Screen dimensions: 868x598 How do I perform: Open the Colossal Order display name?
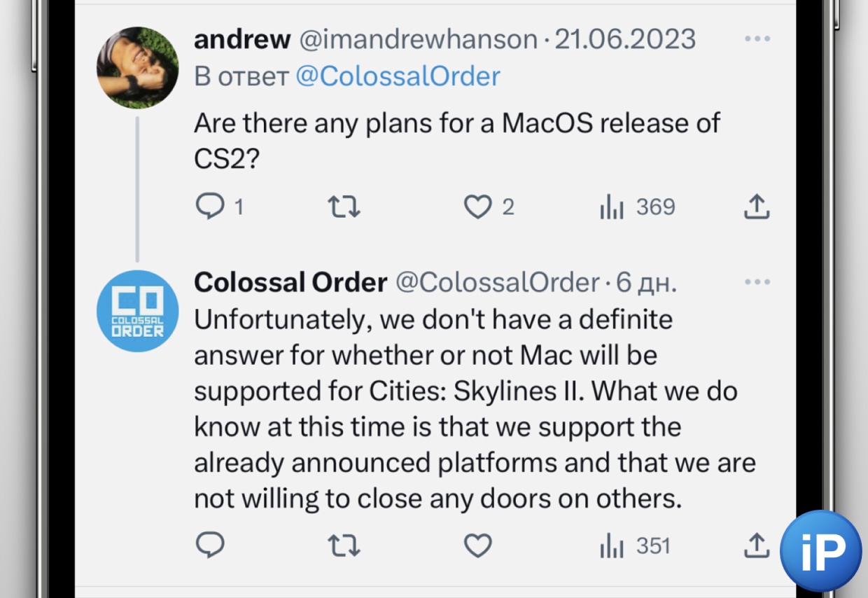coord(290,283)
